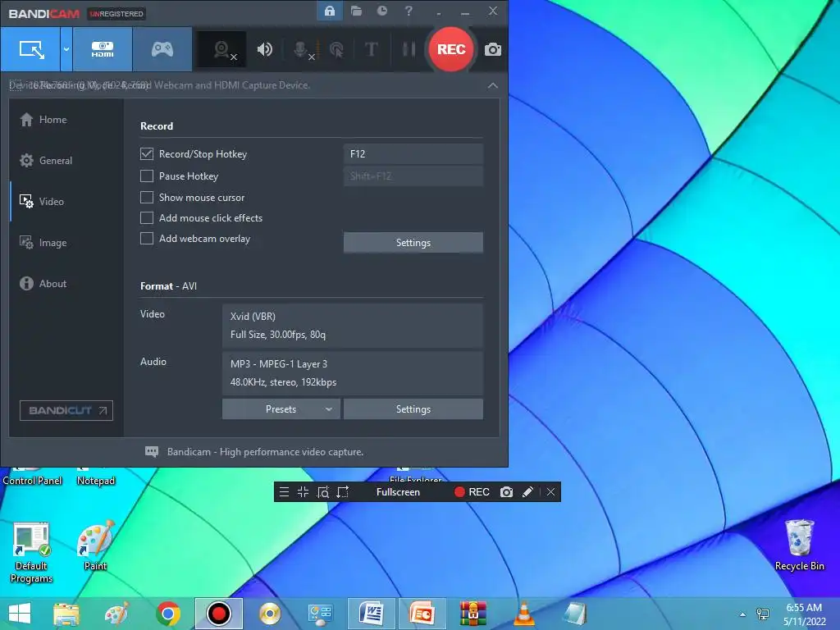Toggle speaker sound icon
Image resolution: width=840 pixels, height=630 pixels.
[264, 50]
